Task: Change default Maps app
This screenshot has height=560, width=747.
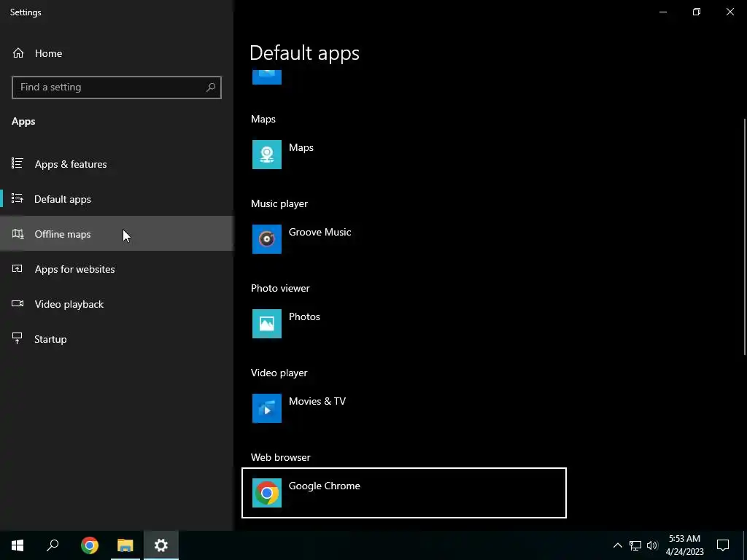Action: coord(404,155)
